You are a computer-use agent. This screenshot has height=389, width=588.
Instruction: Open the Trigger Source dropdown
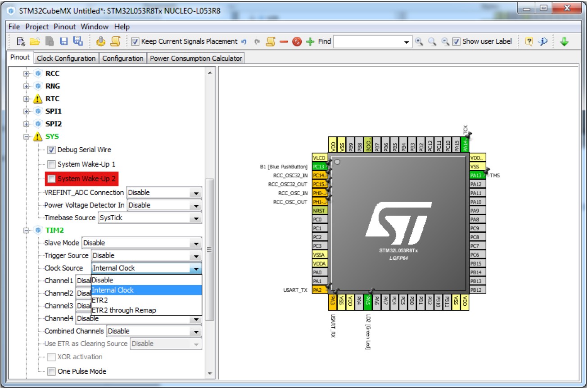click(x=146, y=256)
